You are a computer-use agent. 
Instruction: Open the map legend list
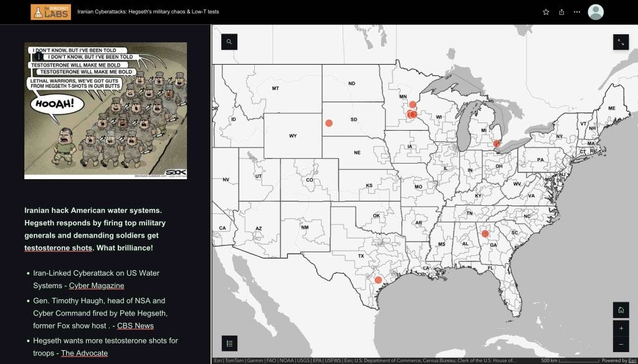click(229, 343)
